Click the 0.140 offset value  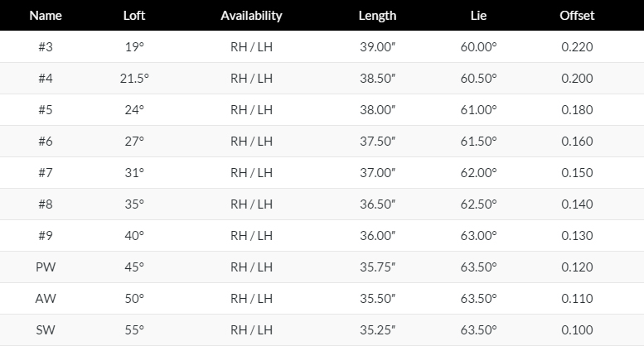(577, 204)
